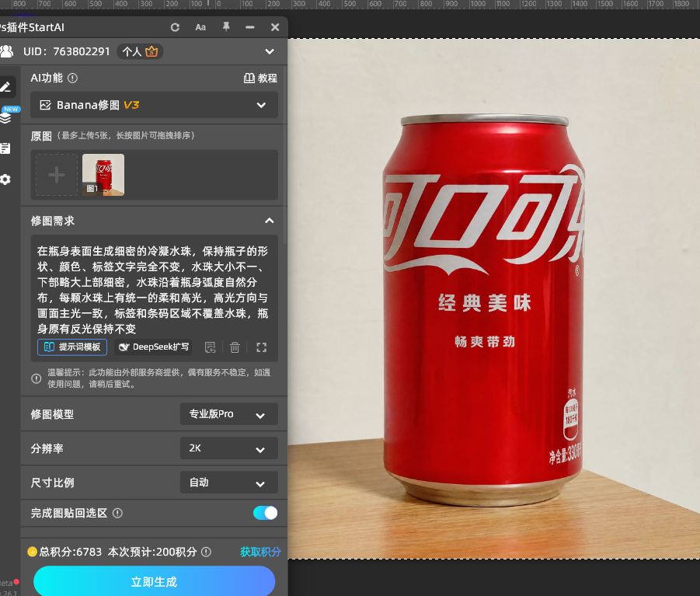The height and width of the screenshot is (596, 700).
Task: Click the gold coin points icon
Action: [32, 552]
